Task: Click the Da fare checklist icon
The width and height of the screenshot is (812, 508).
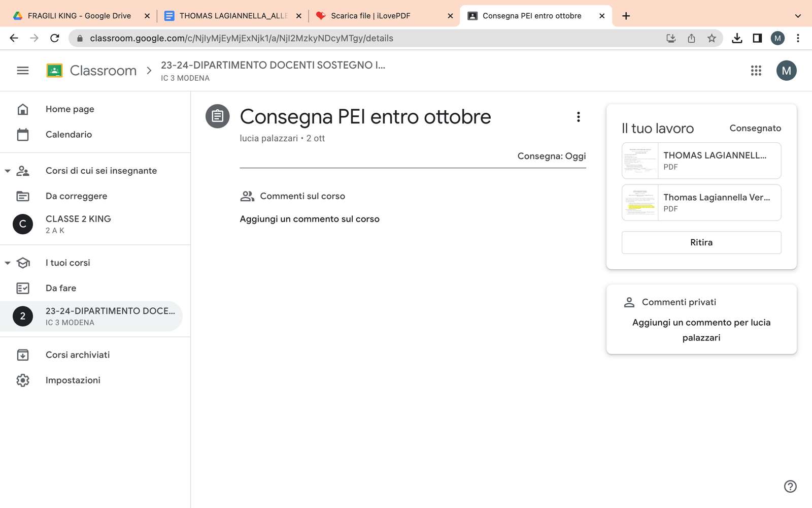Action: (x=23, y=288)
